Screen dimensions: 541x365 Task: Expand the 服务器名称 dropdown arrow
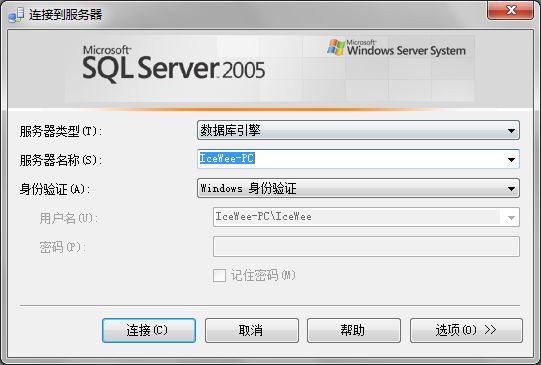pyautogui.click(x=511, y=159)
